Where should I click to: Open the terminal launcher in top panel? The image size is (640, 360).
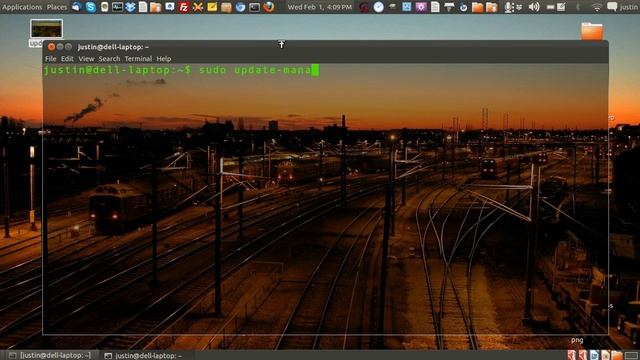(254, 7)
